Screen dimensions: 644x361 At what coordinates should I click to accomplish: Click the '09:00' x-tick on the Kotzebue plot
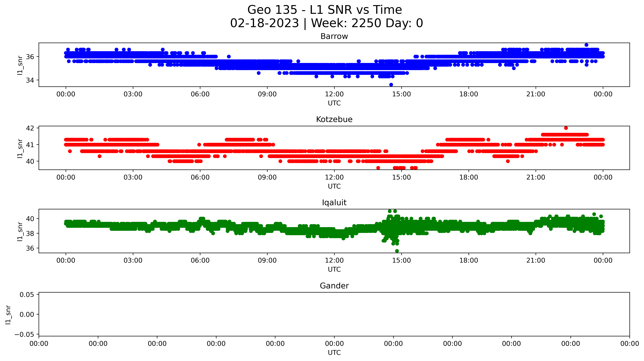tap(267, 177)
